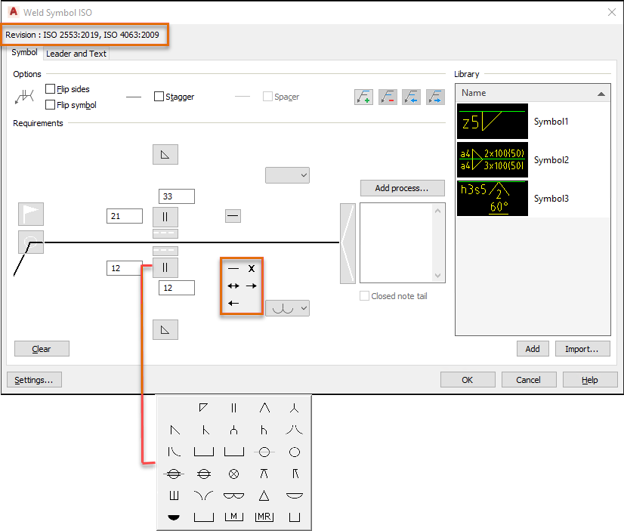The image size is (624, 531).
Task: Open the Settings... dialog button
Action: 34,380
